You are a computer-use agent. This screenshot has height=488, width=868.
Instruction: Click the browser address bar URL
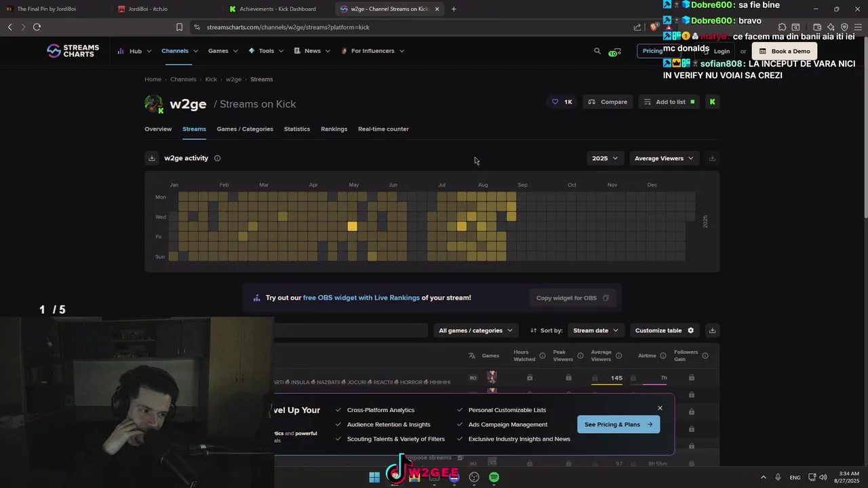pos(288,27)
